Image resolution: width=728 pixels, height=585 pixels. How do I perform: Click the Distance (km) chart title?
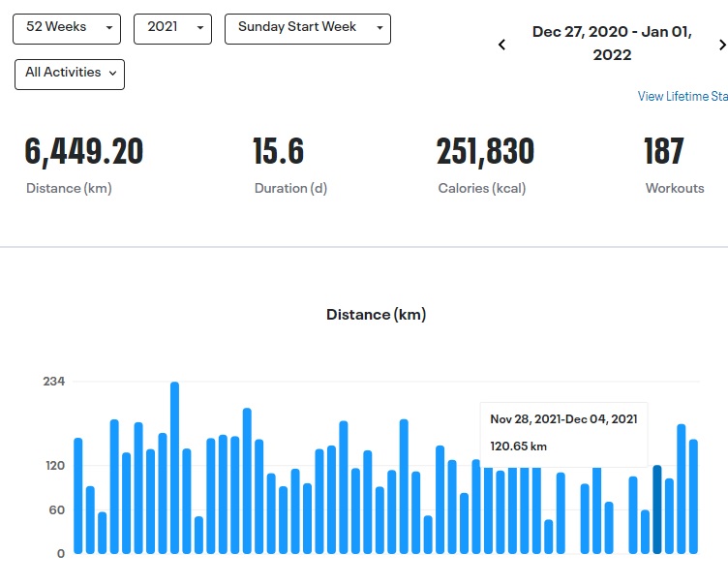point(376,315)
